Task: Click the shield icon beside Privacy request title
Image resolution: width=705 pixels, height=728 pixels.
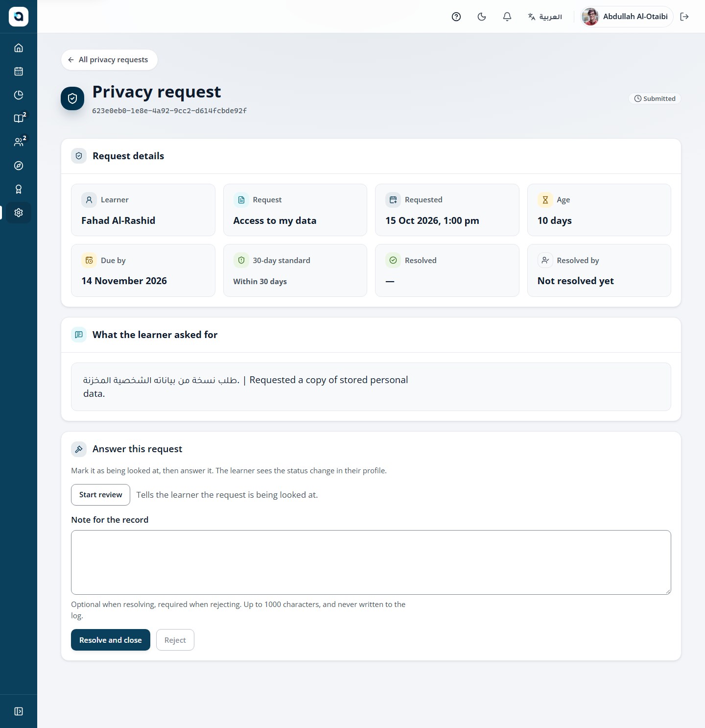Action: (x=72, y=98)
